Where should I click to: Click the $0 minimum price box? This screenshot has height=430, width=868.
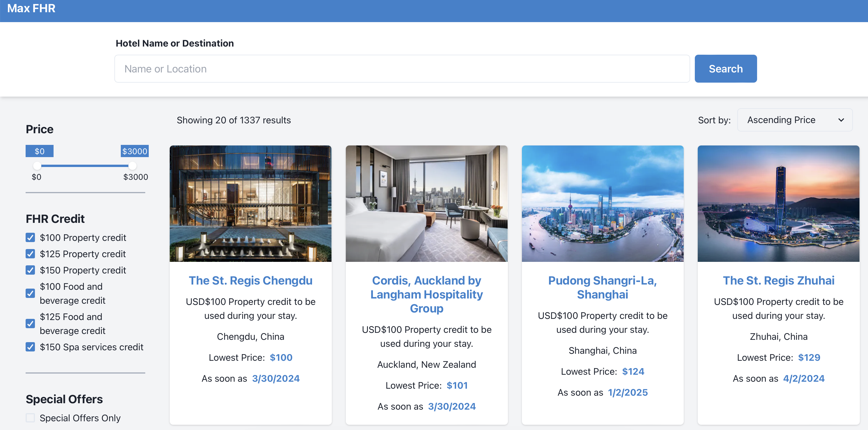click(x=39, y=151)
